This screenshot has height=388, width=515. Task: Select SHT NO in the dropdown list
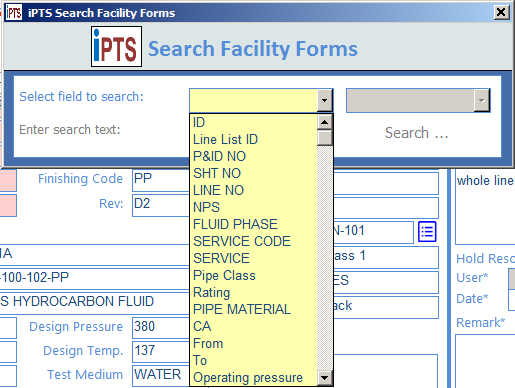pyautogui.click(x=254, y=173)
